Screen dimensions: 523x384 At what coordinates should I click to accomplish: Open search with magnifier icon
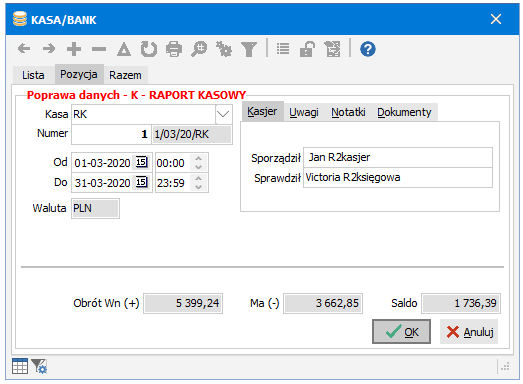point(199,49)
